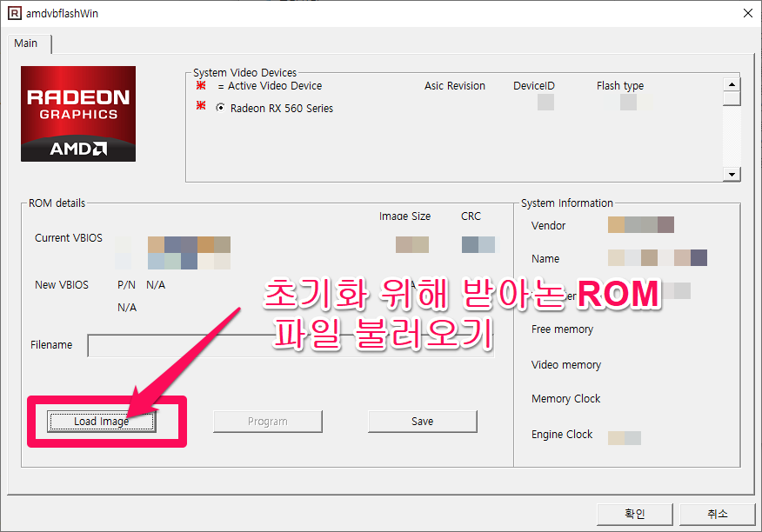Click the amdvbflashWin application icon in title bar
The height and width of the screenshot is (532, 762).
pyautogui.click(x=13, y=13)
